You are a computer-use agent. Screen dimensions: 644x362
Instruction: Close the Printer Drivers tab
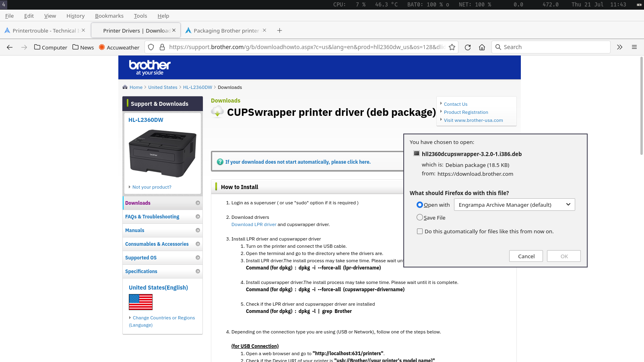(x=174, y=30)
